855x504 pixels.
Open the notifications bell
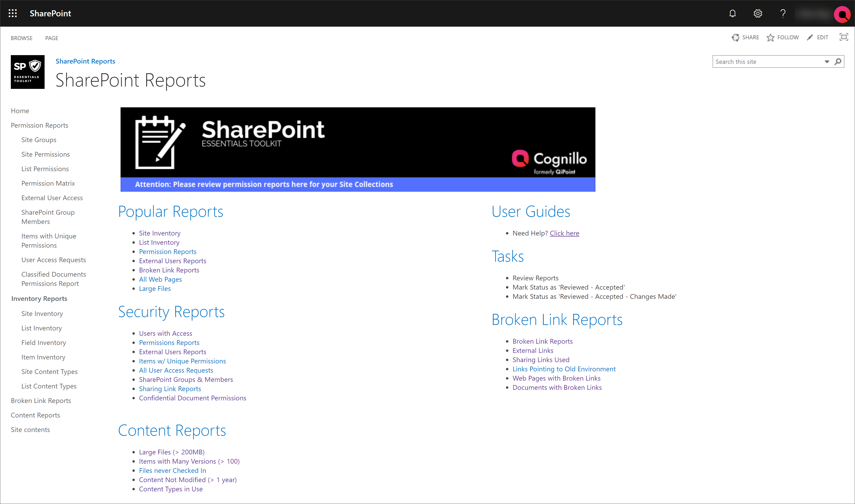coord(732,14)
